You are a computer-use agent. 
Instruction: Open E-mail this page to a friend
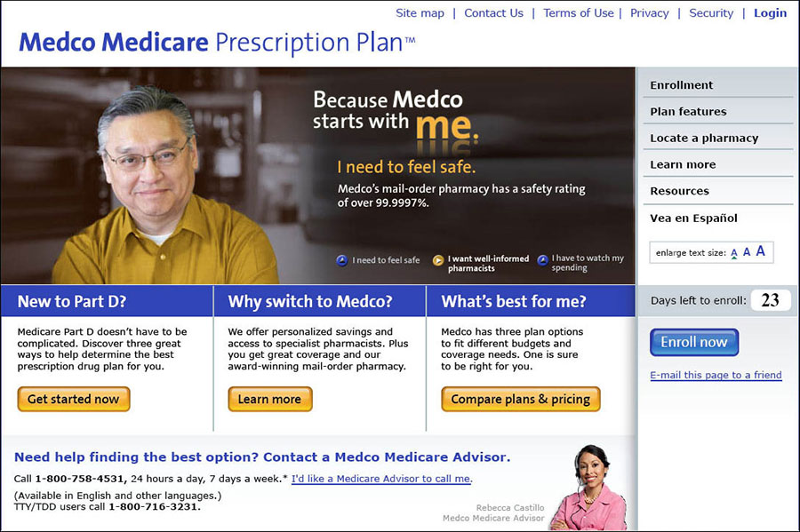716,375
